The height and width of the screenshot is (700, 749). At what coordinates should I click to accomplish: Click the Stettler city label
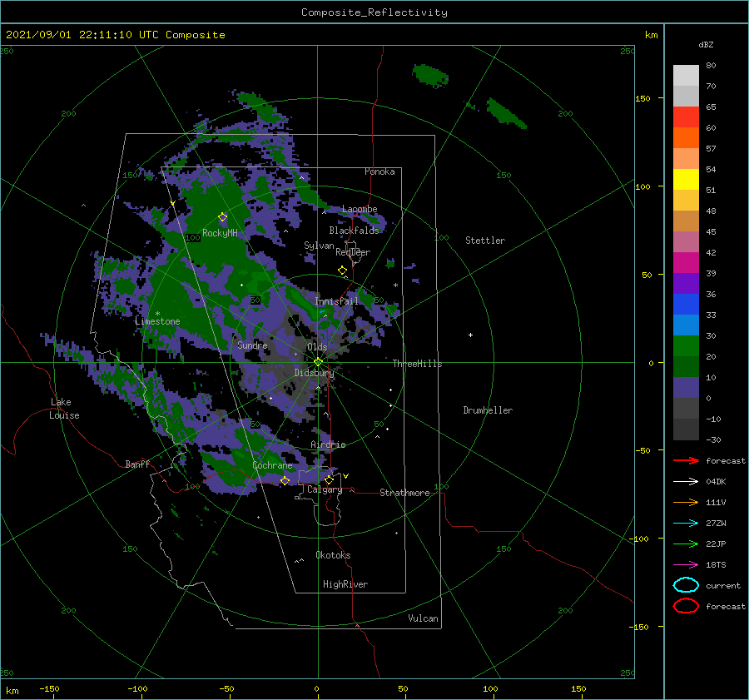[x=485, y=241]
